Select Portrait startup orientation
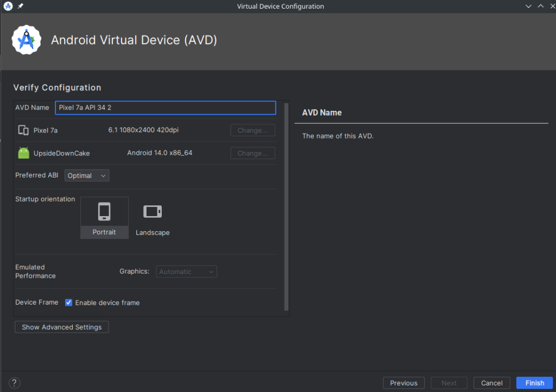 point(104,217)
